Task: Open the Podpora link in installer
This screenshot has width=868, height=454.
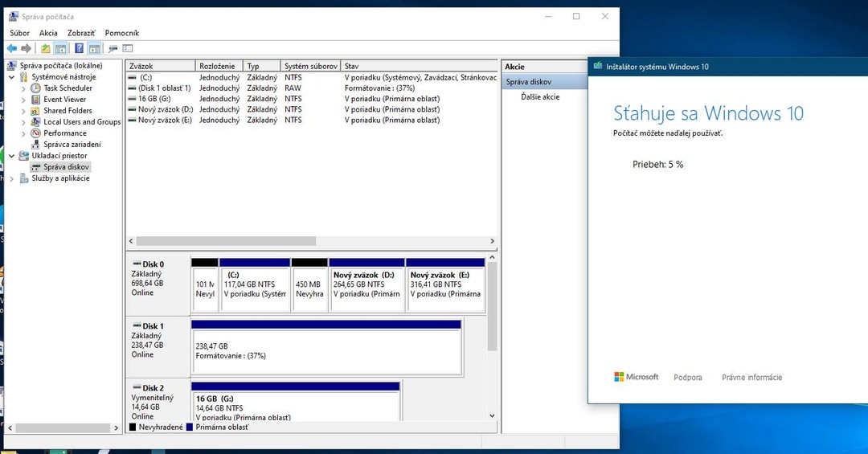Action: pyautogui.click(x=687, y=377)
